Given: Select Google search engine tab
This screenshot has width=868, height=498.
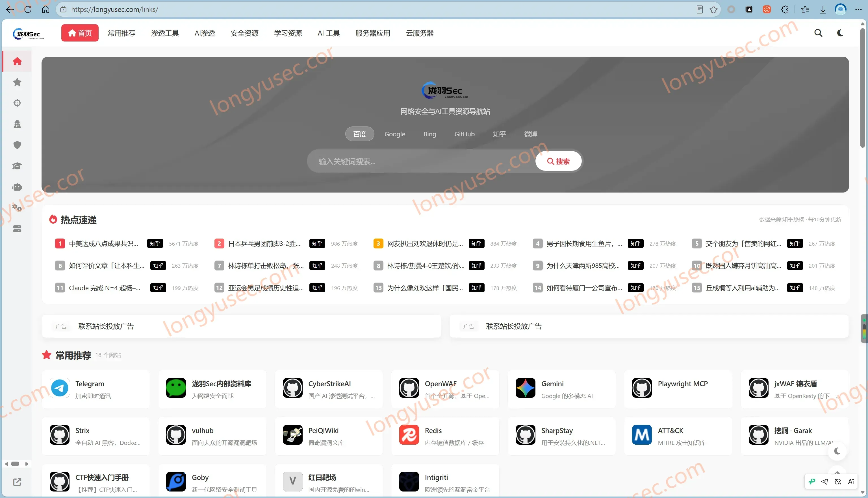Looking at the screenshot, I should pos(395,134).
